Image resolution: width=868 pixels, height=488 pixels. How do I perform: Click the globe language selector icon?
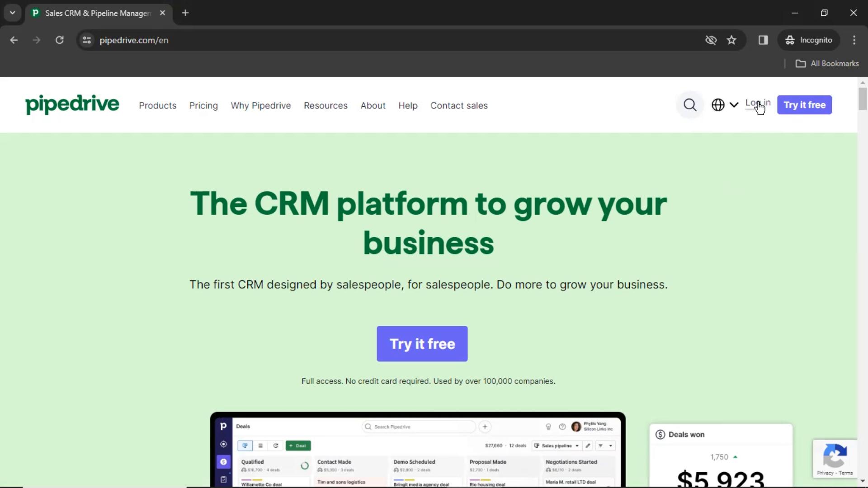(x=718, y=105)
